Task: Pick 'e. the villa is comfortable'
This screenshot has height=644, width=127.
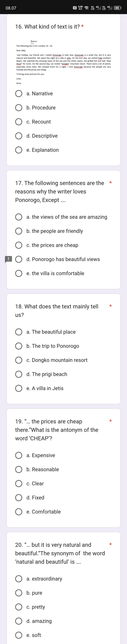Action: pyautogui.click(x=19, y=273)
